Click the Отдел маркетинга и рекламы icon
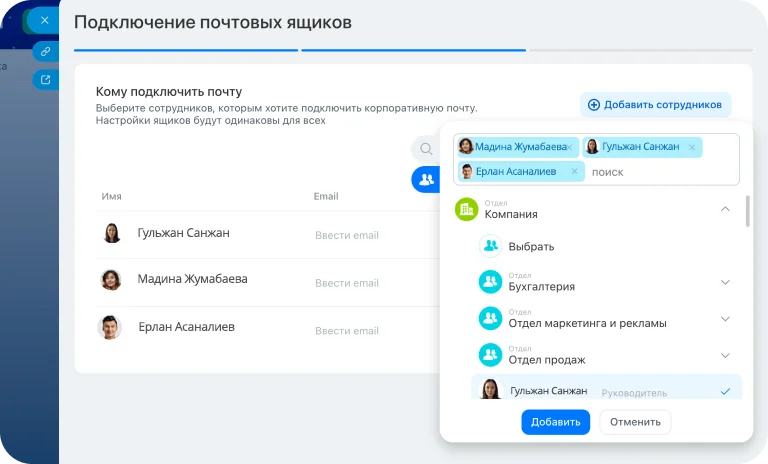This screenshot has height=464, width=768. tap(490, 318)
